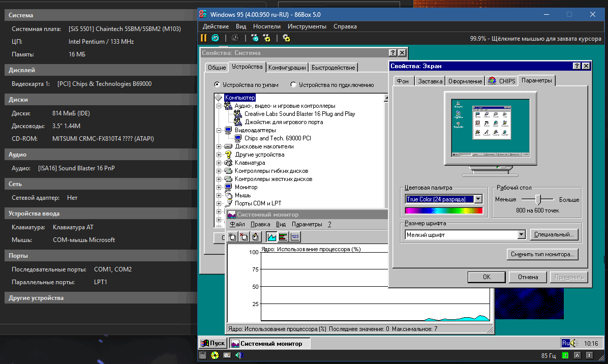
Task: Click the cyan hard reset icon in 86Box
Action: pyautogui.click(x=215, y=38)
